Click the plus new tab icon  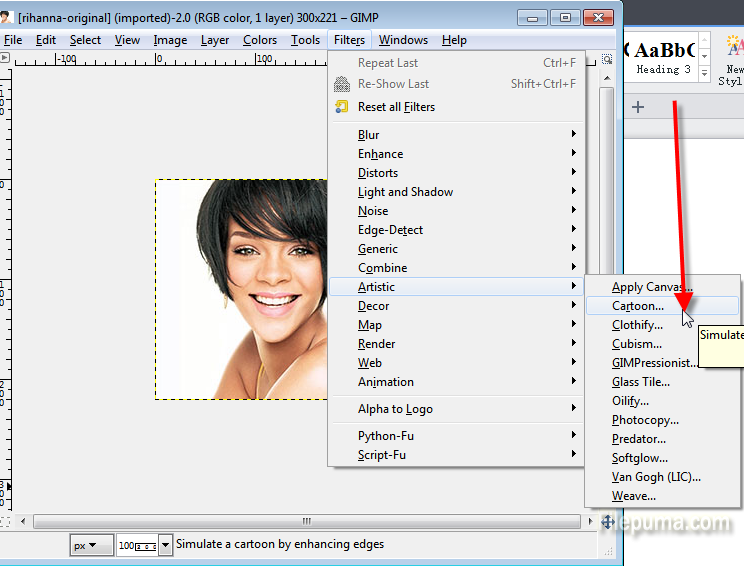[638, 107]
